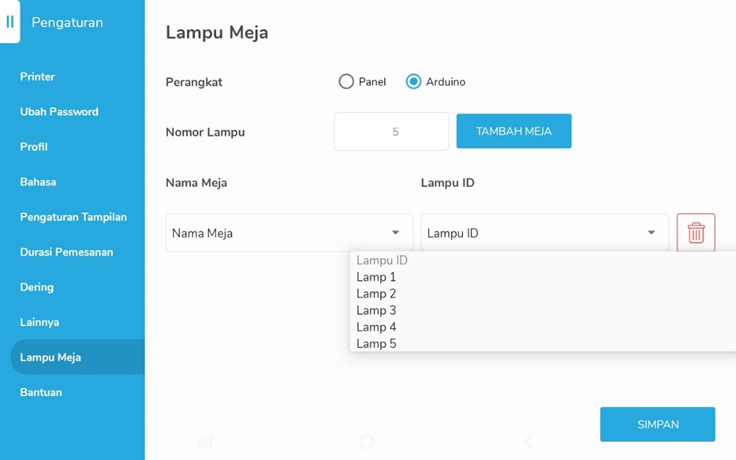Tap Android home navigation icon

pyautogui.click(x=367, y=441)
